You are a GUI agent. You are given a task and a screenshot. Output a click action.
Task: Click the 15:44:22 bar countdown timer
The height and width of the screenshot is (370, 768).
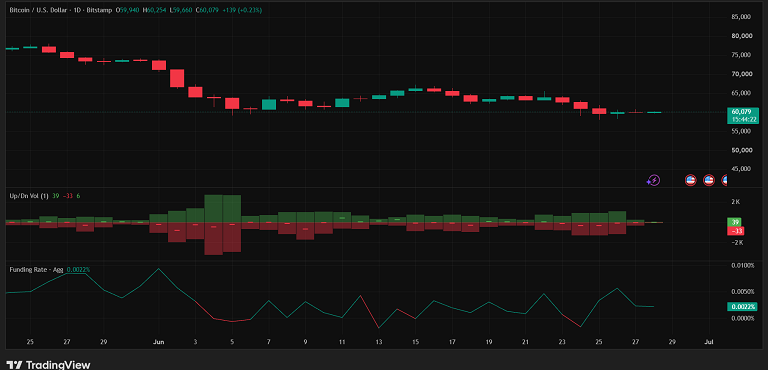pos(744,119)
